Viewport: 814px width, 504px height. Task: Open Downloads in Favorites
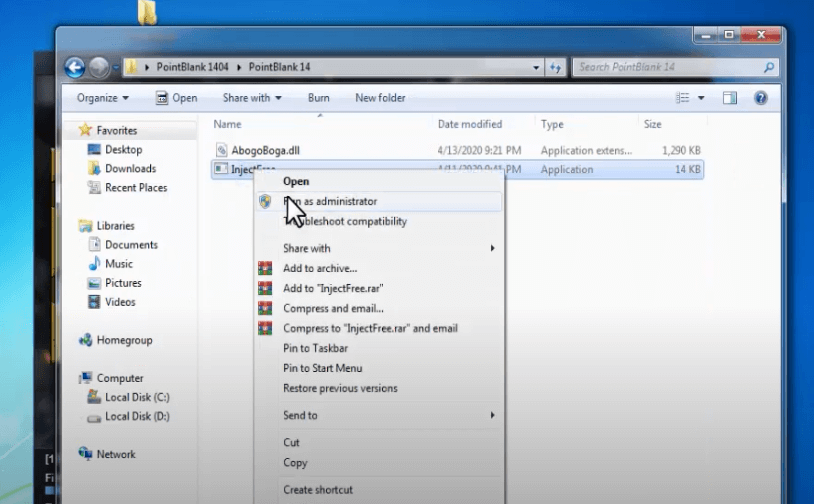(x=130, y=168)
